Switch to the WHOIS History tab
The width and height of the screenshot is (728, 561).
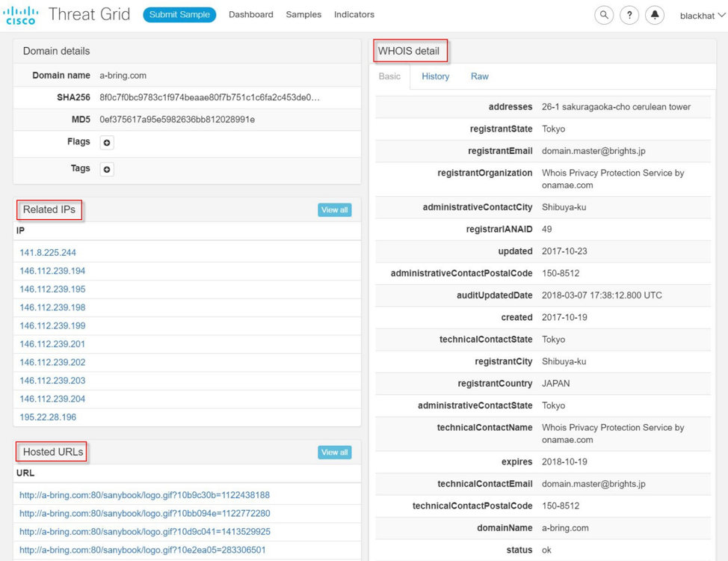(x=435, y=76)
